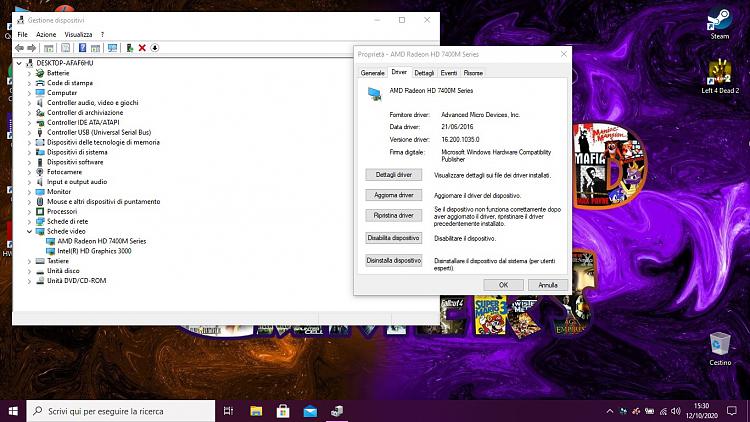This screenshot has width=750, height=422.
Task: Click the Disinstalla dispositivo button
Action: coord(394,260)
